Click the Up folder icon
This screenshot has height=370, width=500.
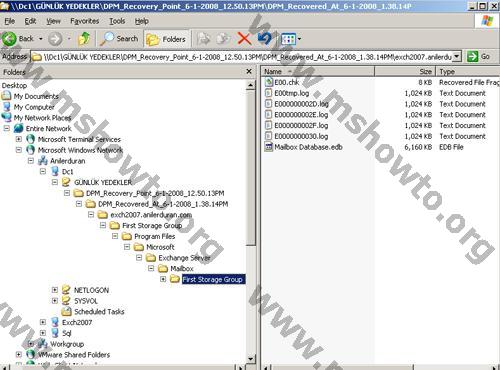[x=84, y=39]
